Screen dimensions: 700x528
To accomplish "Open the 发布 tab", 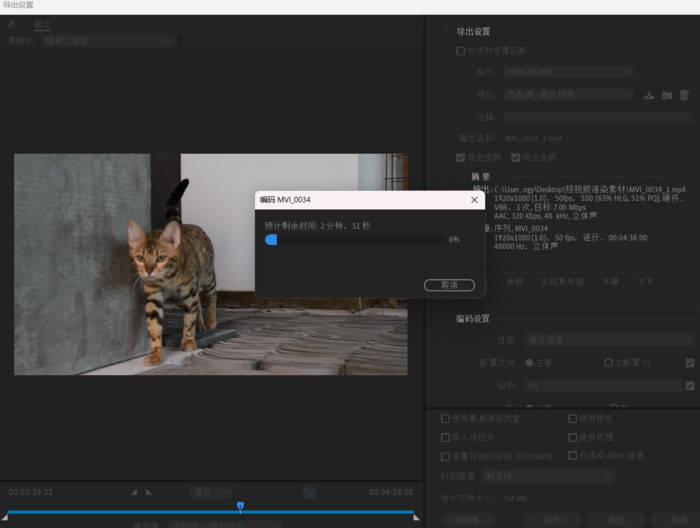I will tap(646, 282).
